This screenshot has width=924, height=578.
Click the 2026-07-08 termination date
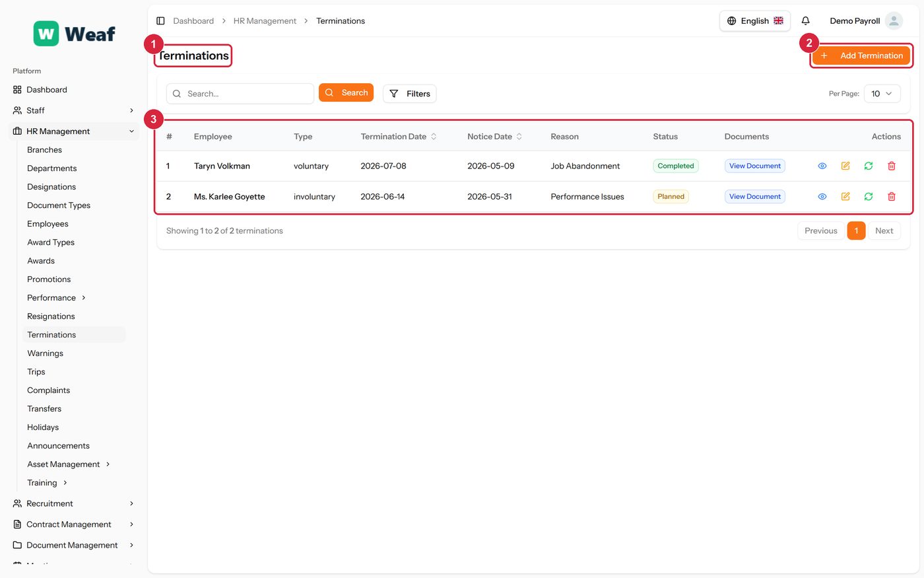[x=383, y=166]
